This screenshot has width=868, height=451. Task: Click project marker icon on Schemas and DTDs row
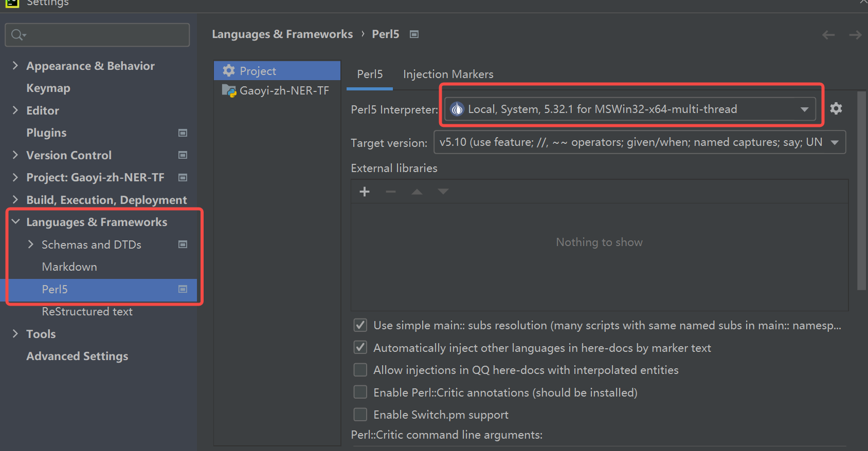[183, 245]
